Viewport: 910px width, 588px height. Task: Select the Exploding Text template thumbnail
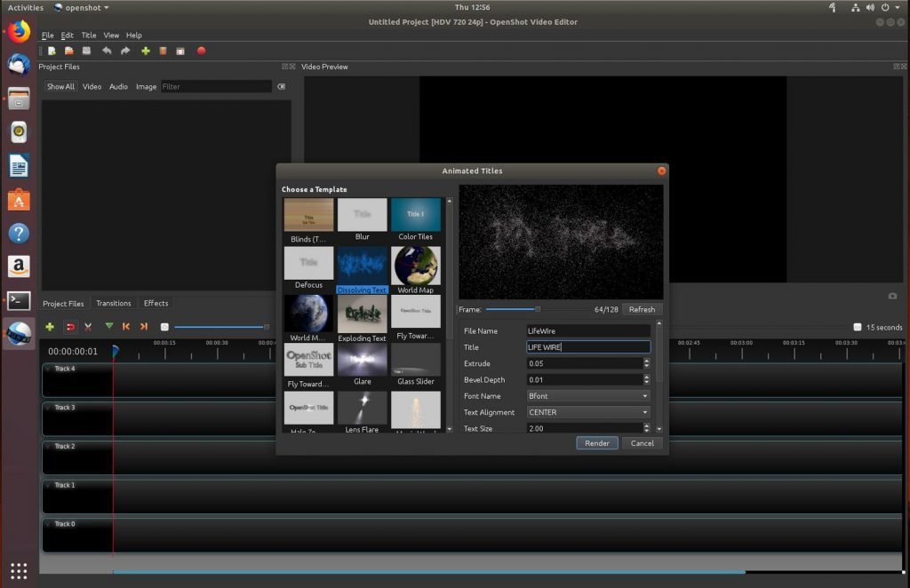coord(362,314)
